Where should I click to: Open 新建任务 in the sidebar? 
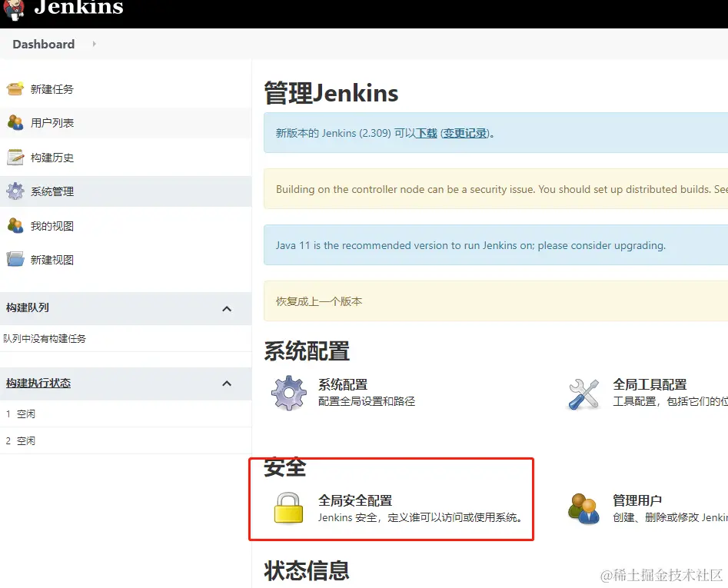pyautogui.click(x=52, y=89)
